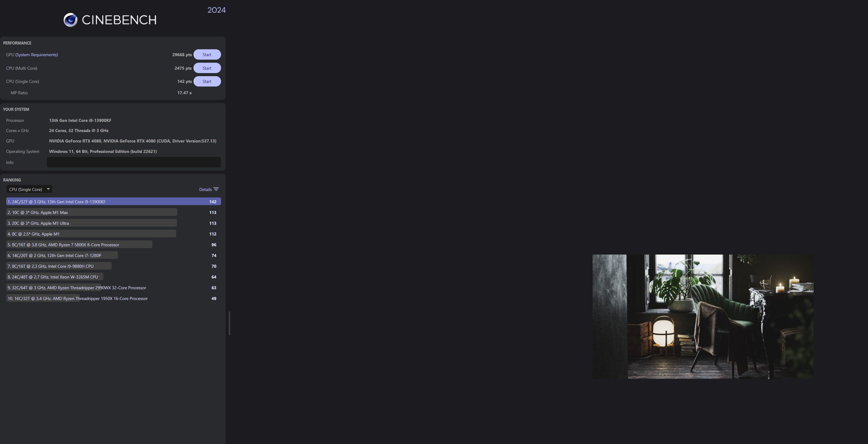Click the panel divider scrollbar handle
Screen dimensions: 868x444
(x=229, y=323)
